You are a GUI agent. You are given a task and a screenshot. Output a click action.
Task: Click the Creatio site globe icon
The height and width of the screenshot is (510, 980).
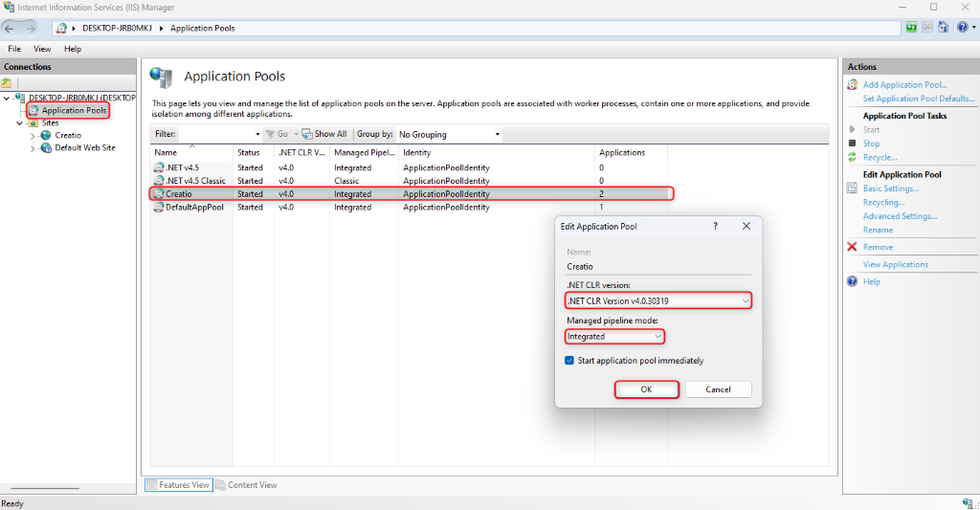pyautogui.click(x=46, y=135)
